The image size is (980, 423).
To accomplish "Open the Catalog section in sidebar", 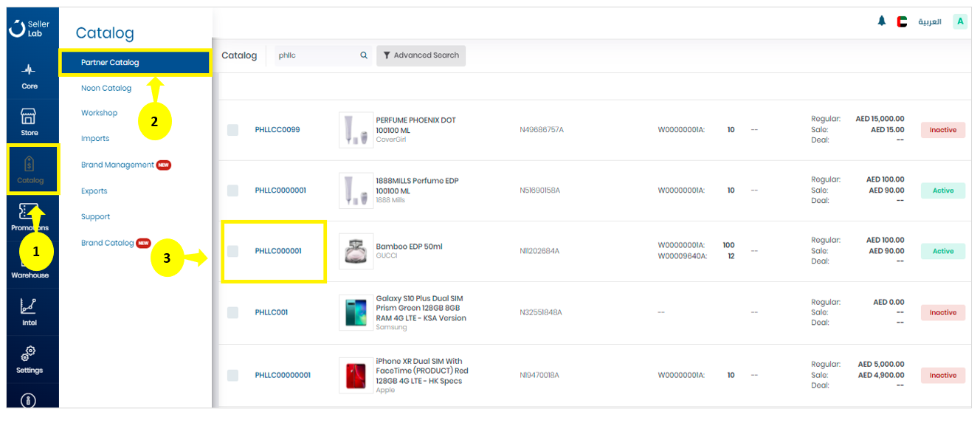I will (30, 169).
